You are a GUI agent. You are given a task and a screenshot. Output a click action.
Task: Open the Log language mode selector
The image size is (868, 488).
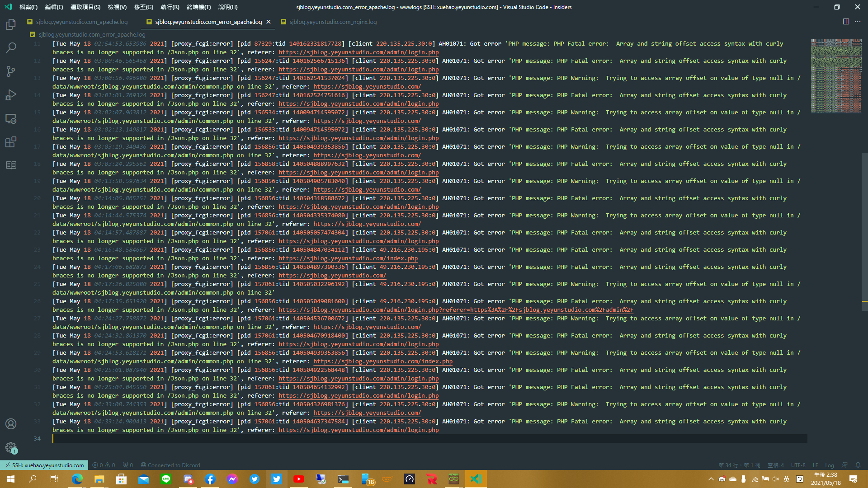pyautogui.click(x=829, y=465)
